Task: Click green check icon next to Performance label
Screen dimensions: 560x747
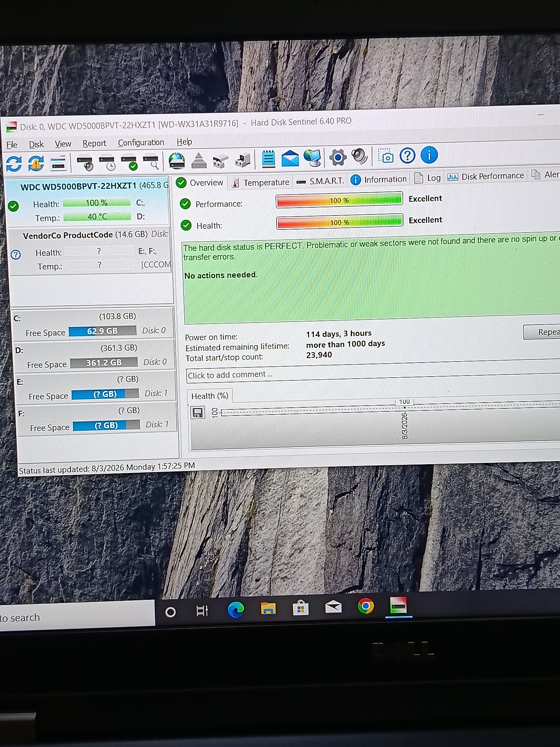Action: (185, 204)
